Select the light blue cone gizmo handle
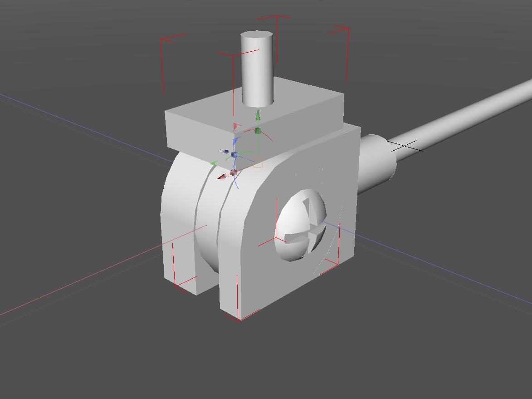Viewport: 532px width, 399px height. pos(235,140)
